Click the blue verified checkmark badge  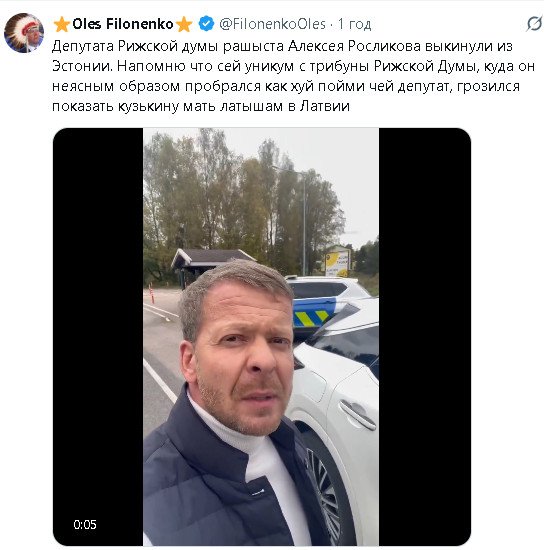pos(206,24)
